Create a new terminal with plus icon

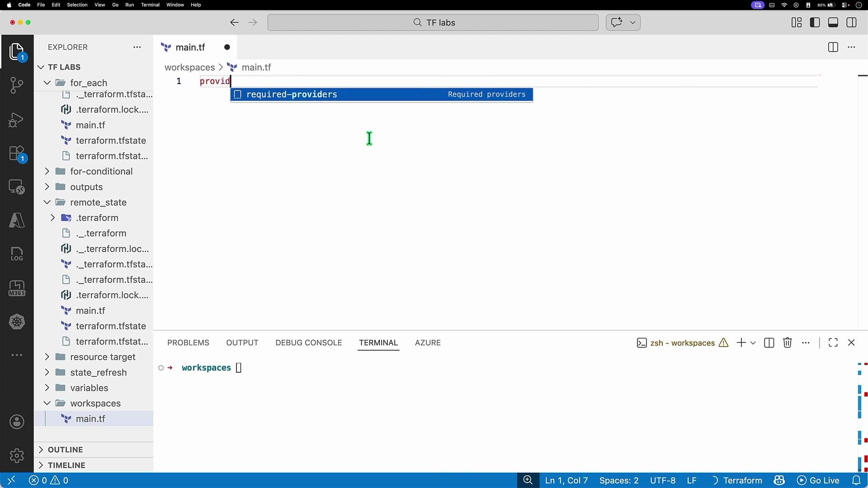[741, 343]
